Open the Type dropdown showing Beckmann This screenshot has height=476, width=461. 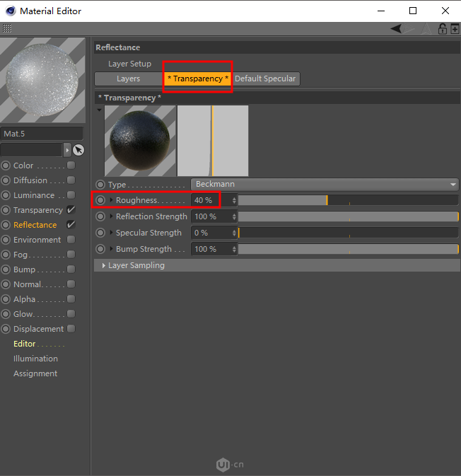[x=325, y=185]
